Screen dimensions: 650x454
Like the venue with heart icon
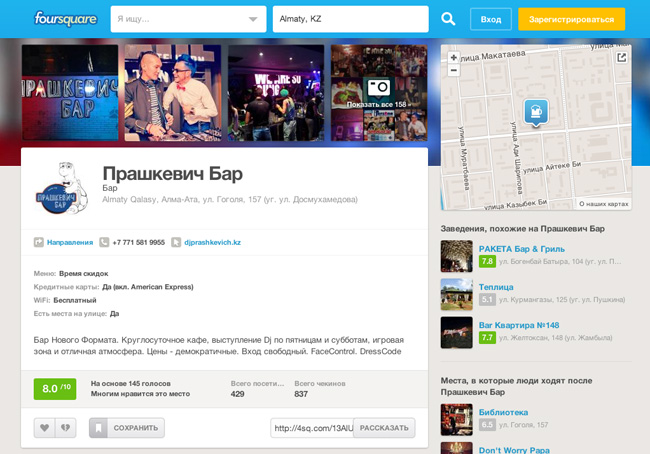[44, 427]
